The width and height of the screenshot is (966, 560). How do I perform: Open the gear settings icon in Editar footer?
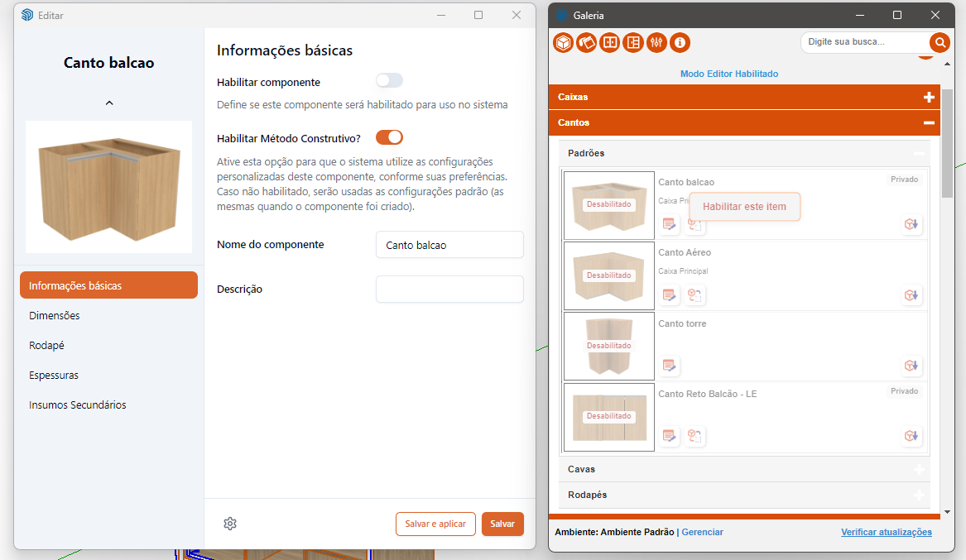click(x=230, y=524)
